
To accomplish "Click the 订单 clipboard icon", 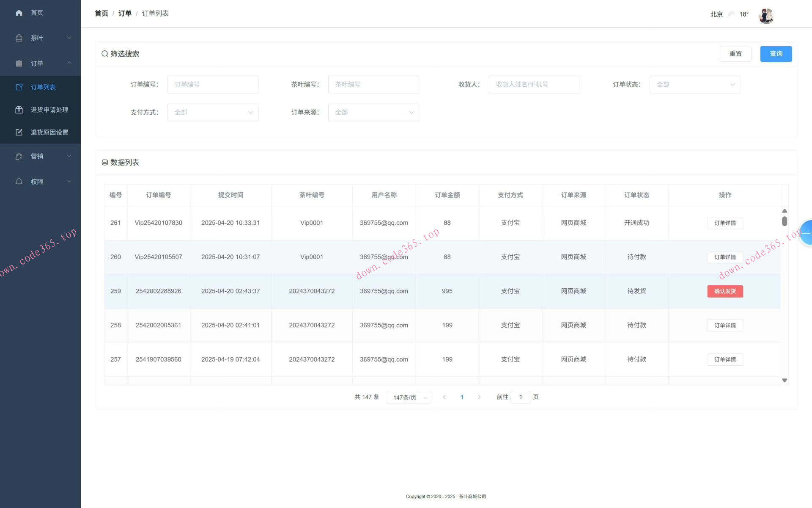I will tap(19, 63).
